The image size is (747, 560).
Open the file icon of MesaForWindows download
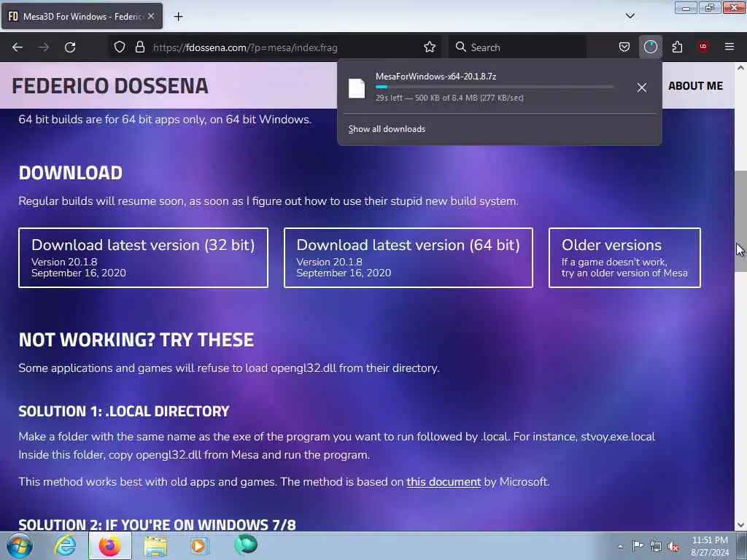tap(356, 88)
